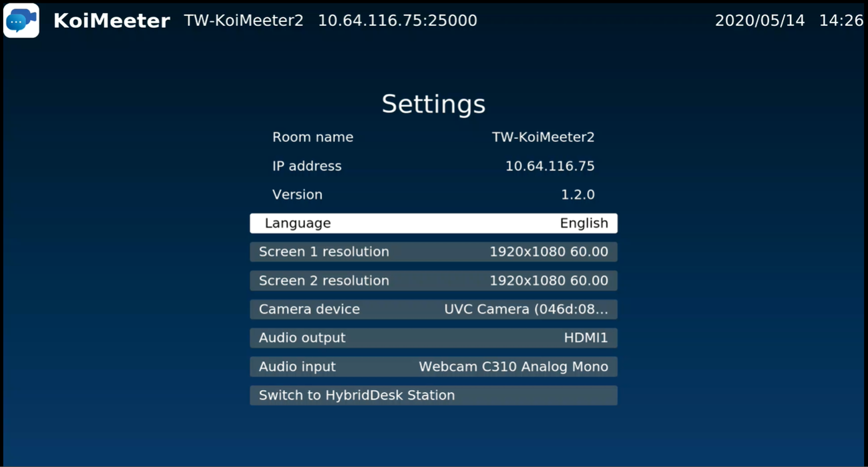Open Screen 1 resolution option
The height and width of the screenshot is (467, 868).
pos(433,252)
